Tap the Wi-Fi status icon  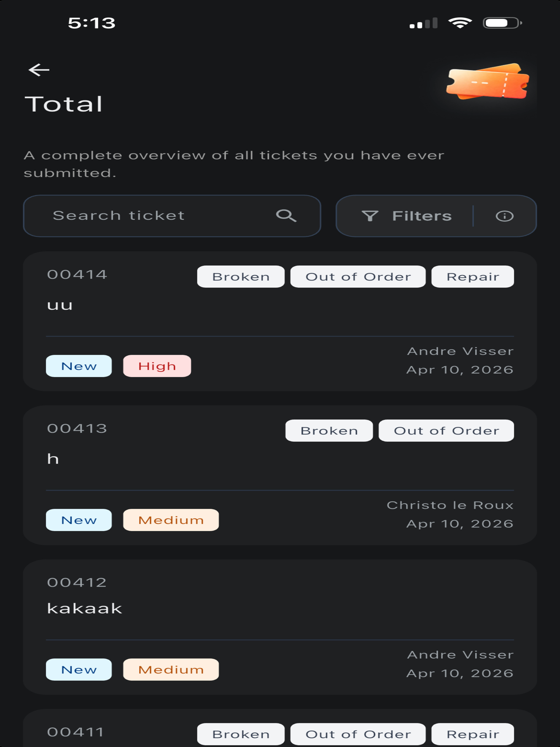pyautogui.click(x=460, y=23)
